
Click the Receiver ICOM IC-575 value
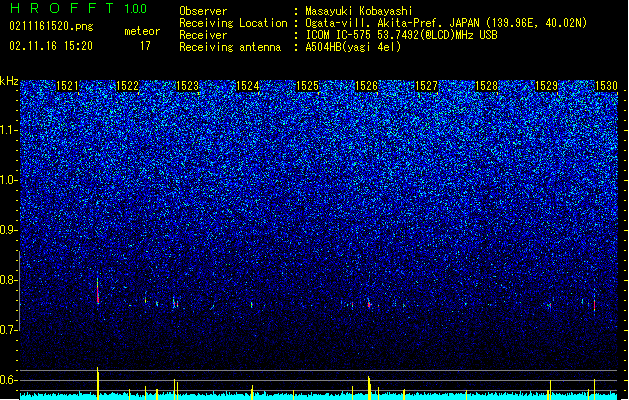pos(402,35)
